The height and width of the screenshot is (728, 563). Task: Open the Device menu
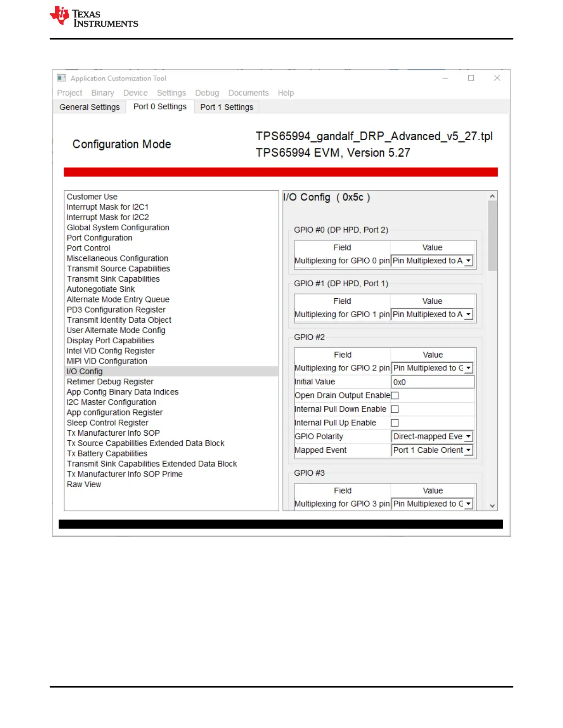[135, 93]
